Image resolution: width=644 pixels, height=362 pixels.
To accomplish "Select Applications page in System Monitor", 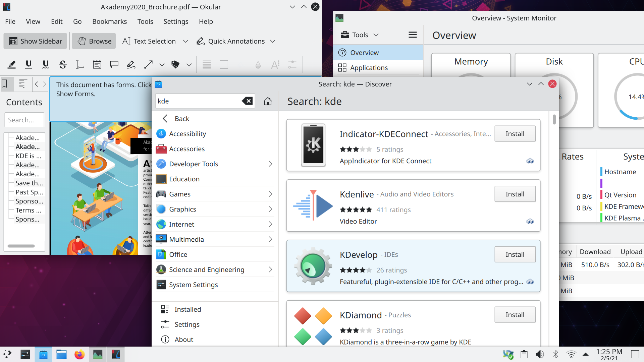I will pos(378,68).
